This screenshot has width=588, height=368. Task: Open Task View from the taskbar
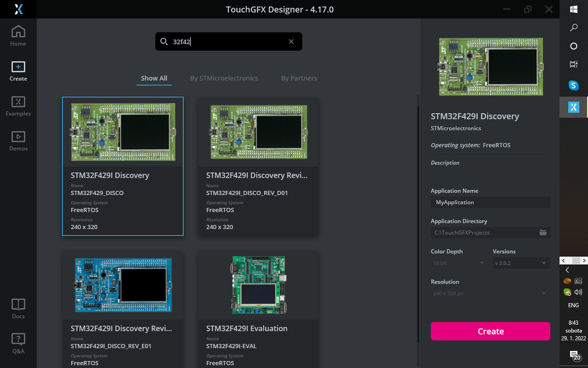pos(573,64)
